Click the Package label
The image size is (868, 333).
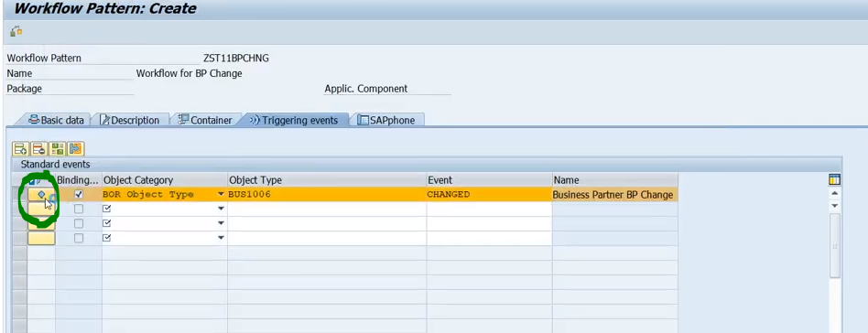25,89
